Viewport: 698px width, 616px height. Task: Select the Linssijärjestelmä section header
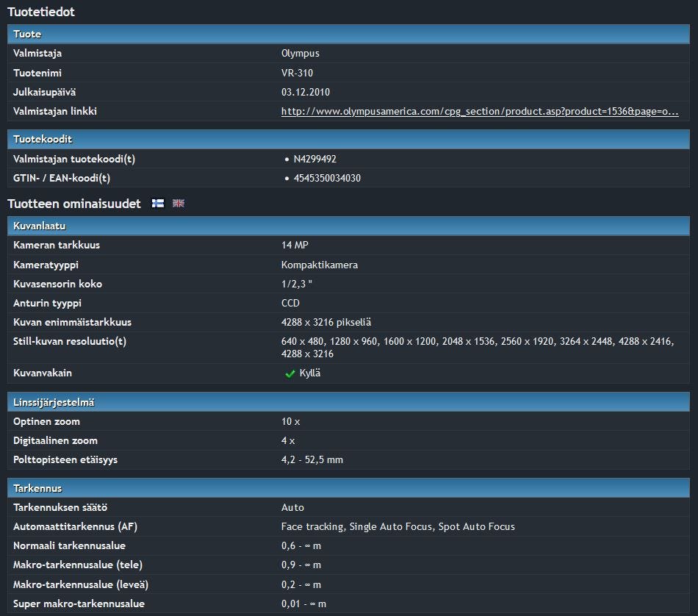348,402
